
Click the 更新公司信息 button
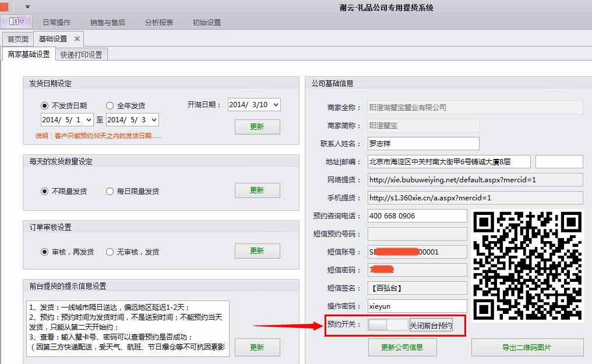(x=402, y=347)
